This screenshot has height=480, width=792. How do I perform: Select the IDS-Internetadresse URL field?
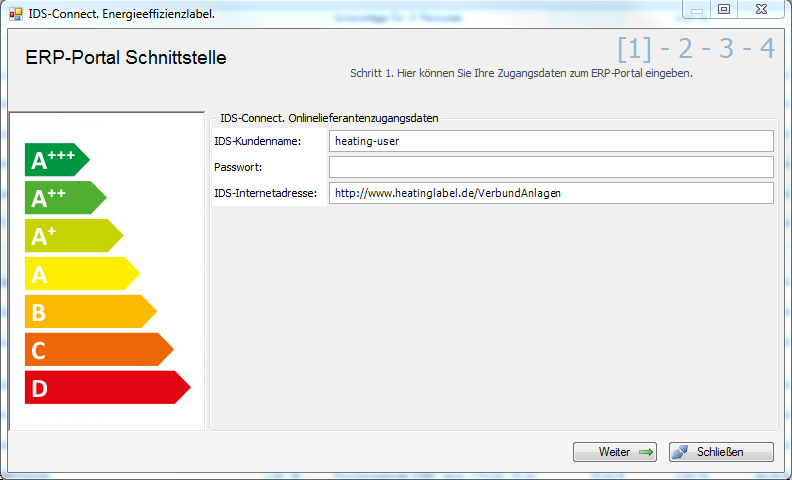coord(551,193)
